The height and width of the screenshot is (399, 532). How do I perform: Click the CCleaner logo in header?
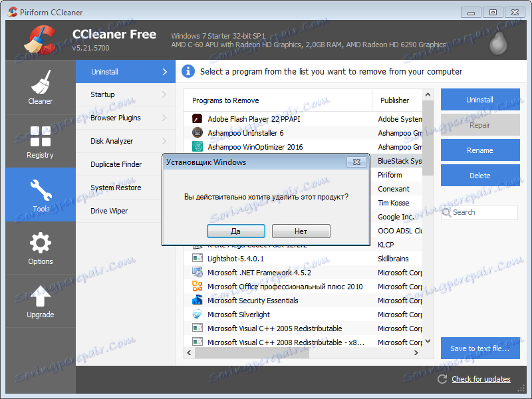41,40
